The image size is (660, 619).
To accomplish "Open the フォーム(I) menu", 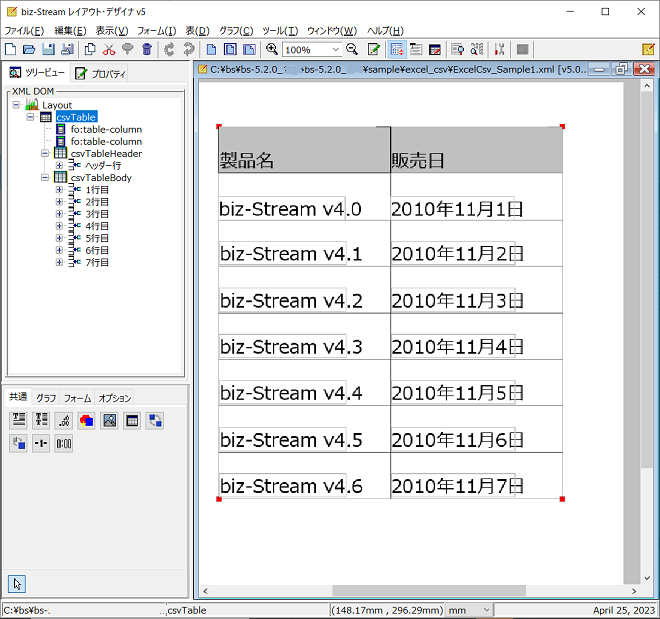I will click(157, 31).
